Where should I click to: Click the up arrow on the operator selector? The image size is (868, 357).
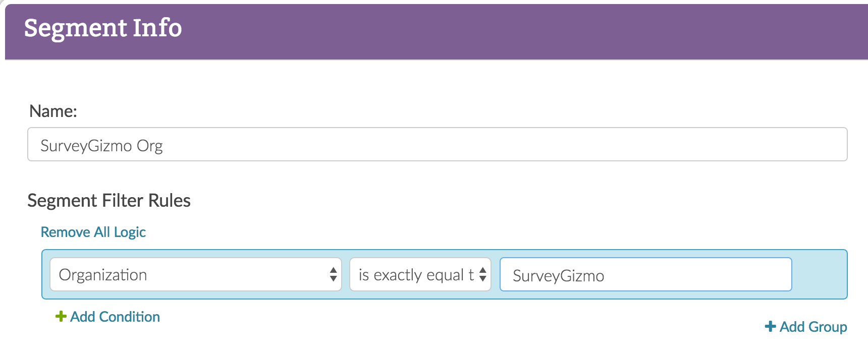click(482, 270)
